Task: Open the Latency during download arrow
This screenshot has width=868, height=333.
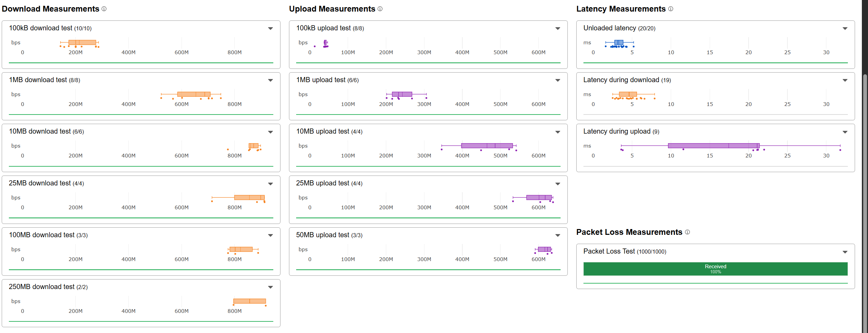Action: [845, 80]
